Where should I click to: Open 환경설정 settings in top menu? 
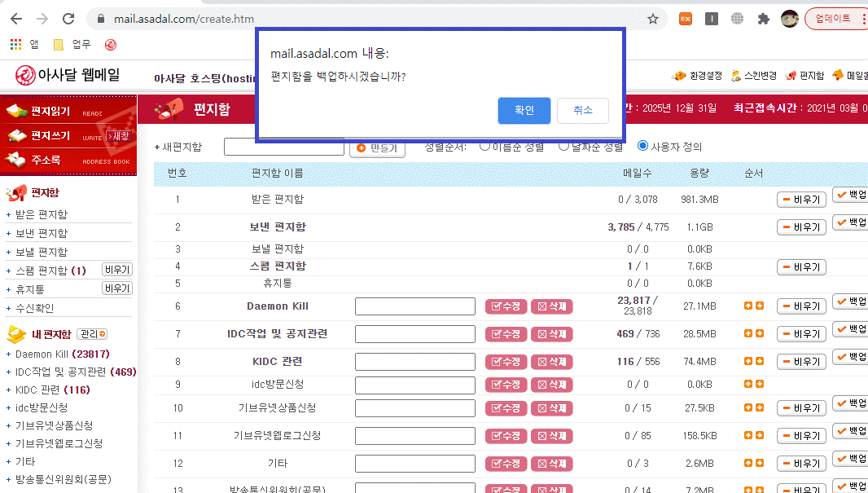pyautogui.click(x=696, y=76)
